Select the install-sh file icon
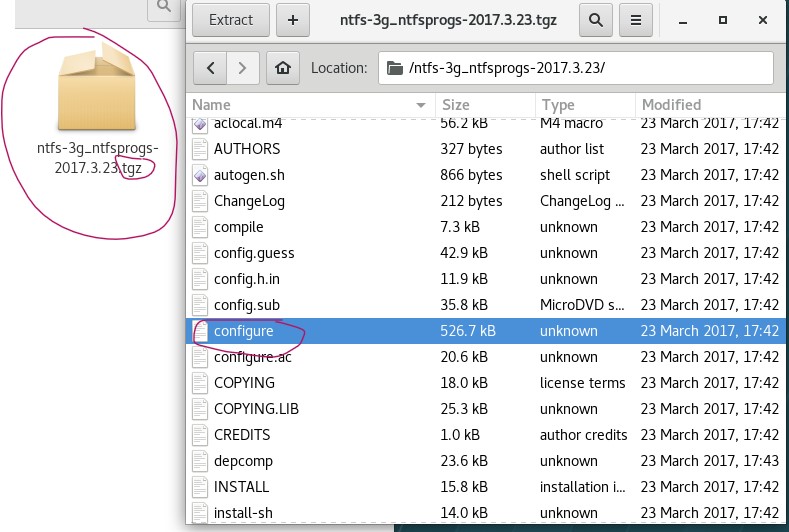Screen dimensions: 789x532 click(200, 512)
